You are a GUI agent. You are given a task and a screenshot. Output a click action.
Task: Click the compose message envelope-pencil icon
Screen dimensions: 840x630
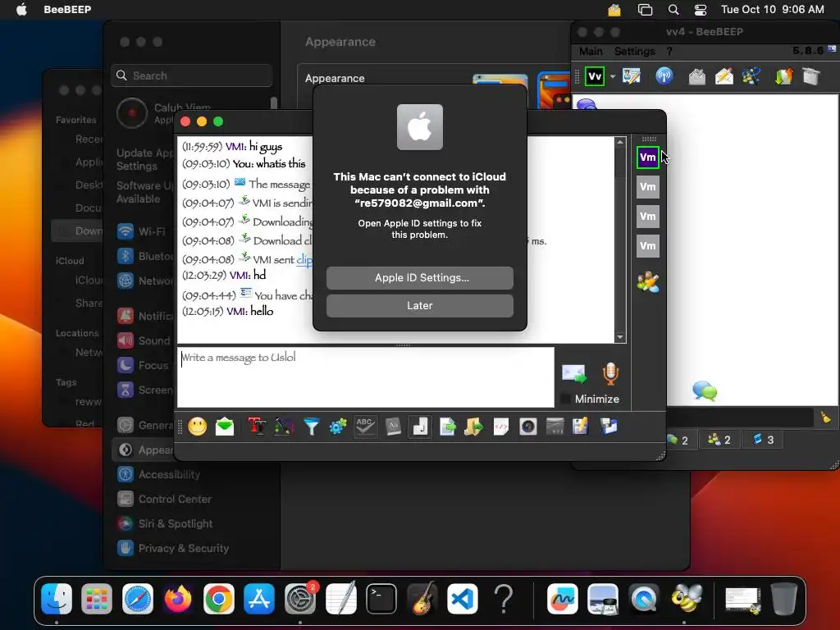[724, 76]
